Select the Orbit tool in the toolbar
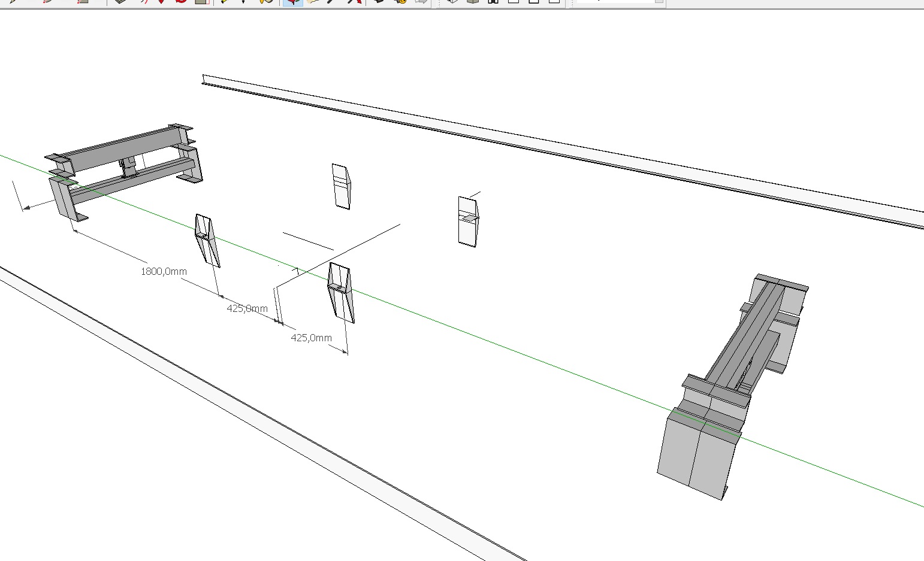The width and height of the screenshot is (924, 561). [292, 2]
